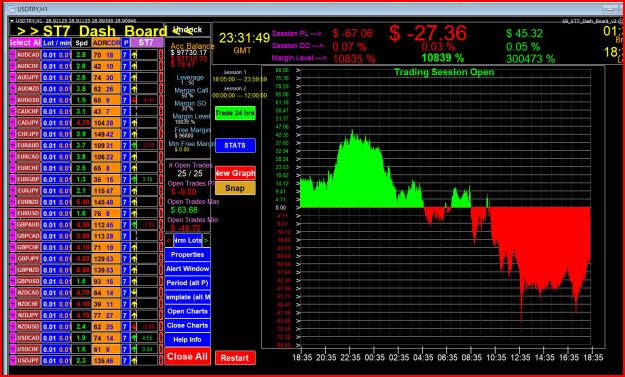Click the Close Charts button
Screen dimensions: 625x377
[187, 326]
